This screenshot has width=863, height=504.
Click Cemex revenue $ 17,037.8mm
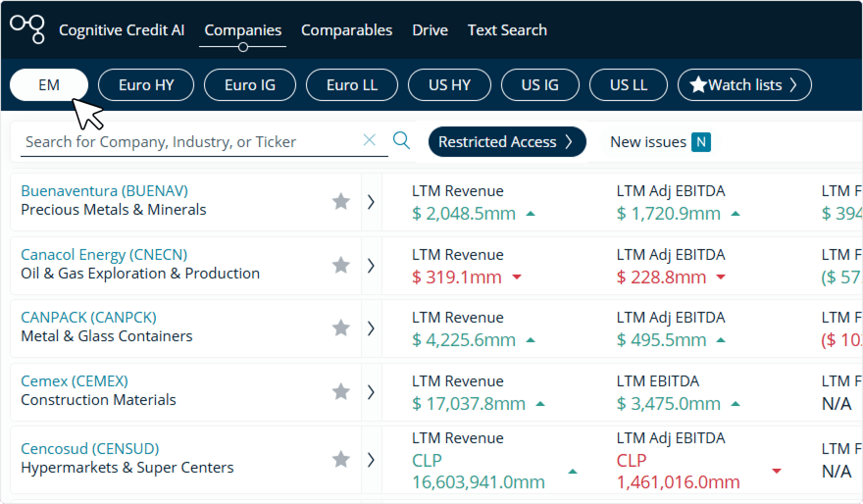pos(469,404)
